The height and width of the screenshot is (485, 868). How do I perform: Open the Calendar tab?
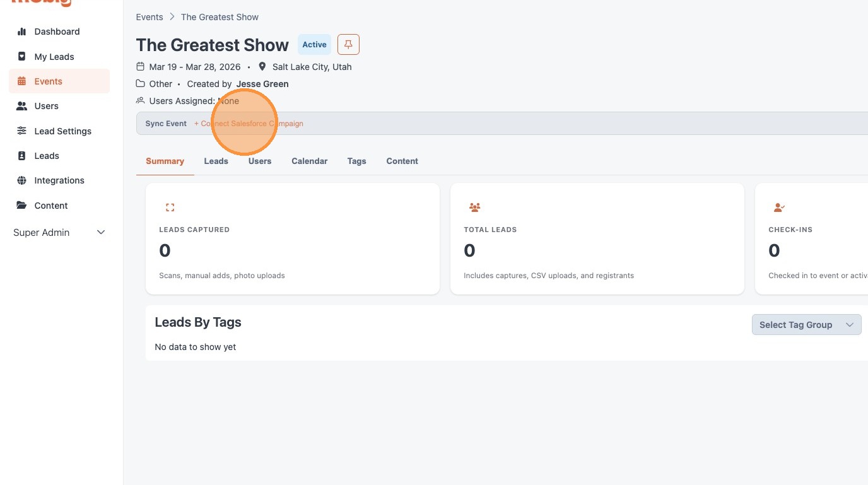[309, 161]
